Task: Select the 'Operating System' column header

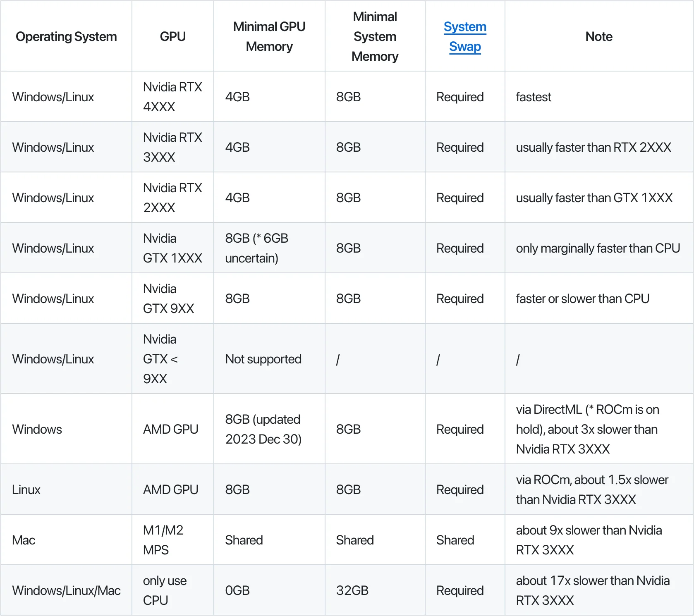Action: coord(66,36)
